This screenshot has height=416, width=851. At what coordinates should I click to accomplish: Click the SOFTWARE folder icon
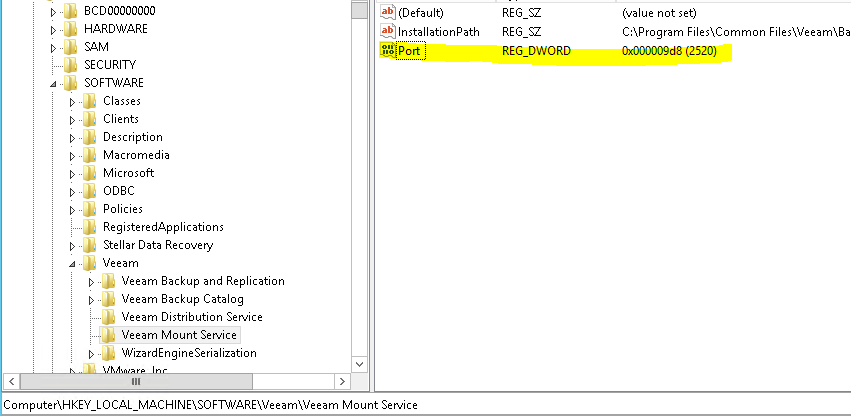click(71, 83)
